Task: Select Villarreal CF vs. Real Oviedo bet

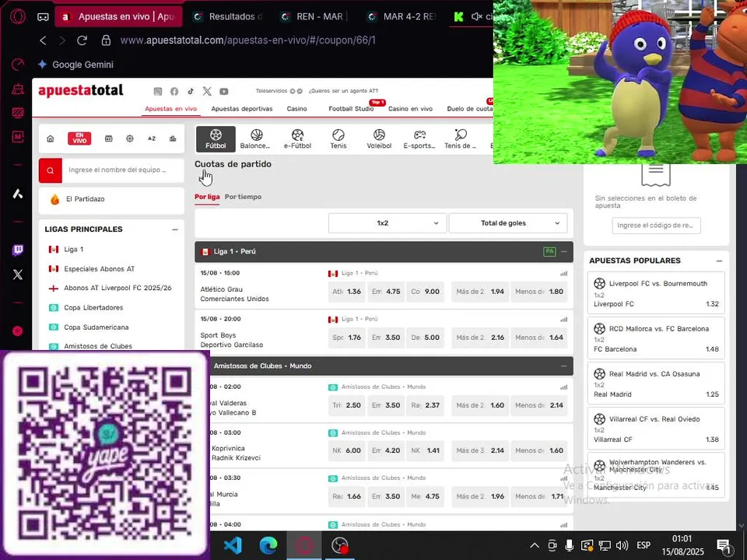Action: (x=656, y=429)
